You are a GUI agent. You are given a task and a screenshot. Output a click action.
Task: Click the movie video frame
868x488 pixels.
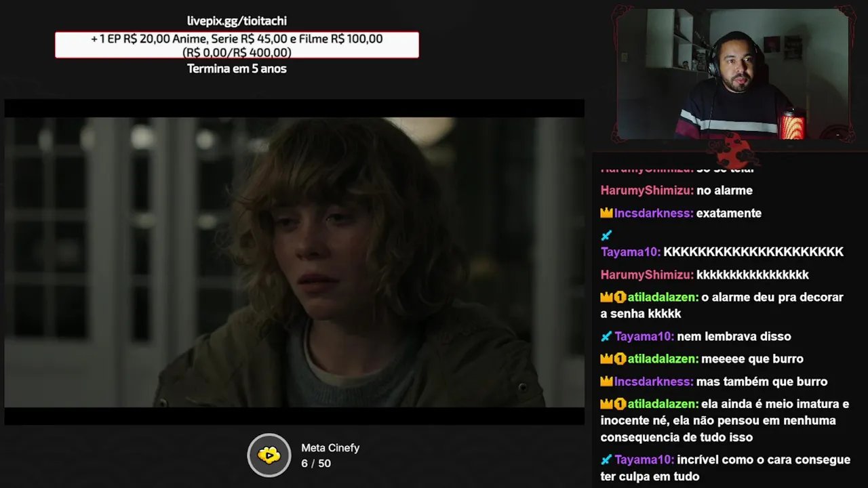pyautogui.click(x=294, y=262)
